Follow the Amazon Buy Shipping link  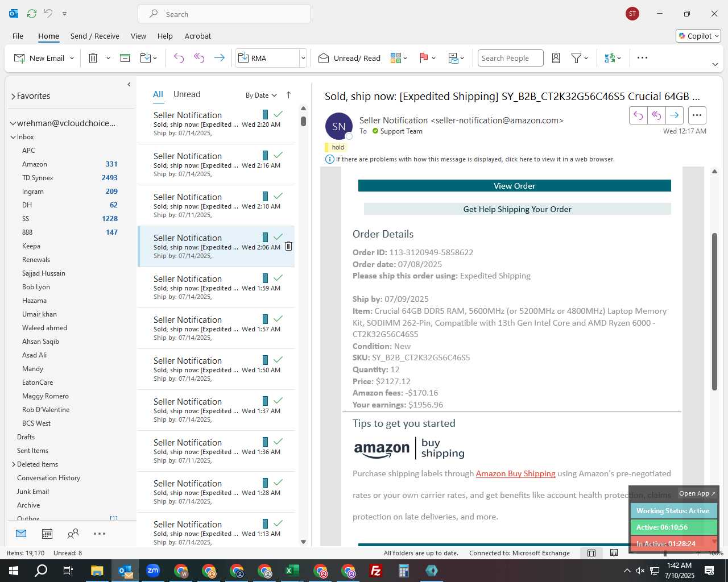[x=515, y=473]
